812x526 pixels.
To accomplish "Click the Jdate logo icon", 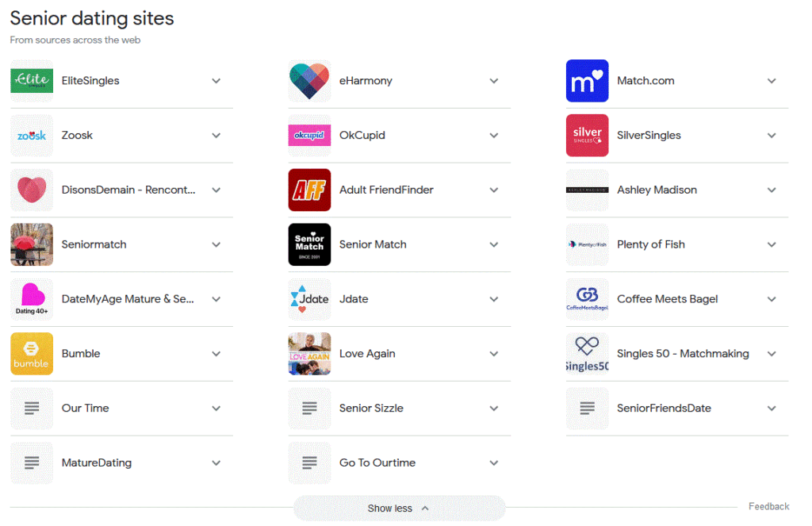I will pyautogui.click(x=309, y=299).
